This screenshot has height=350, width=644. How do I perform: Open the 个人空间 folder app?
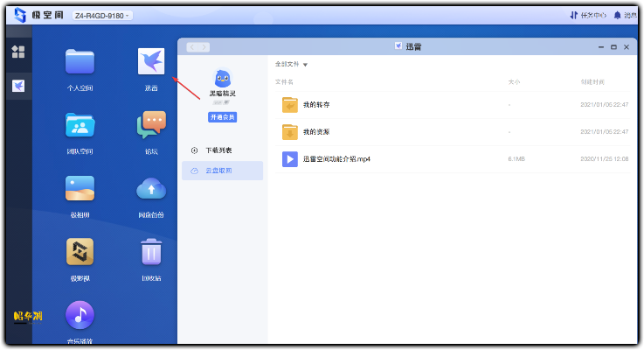point(80,62)
